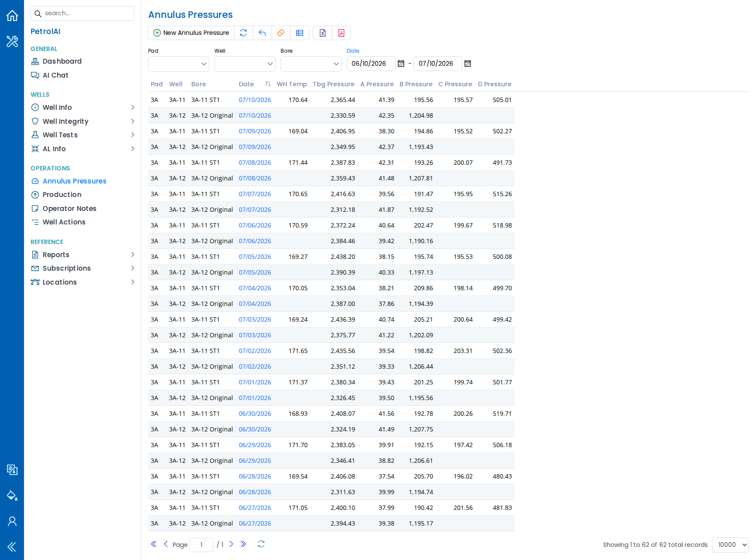Open the 07/05/2026 link for 3A-11 ST1

click(x=255, y=257)
